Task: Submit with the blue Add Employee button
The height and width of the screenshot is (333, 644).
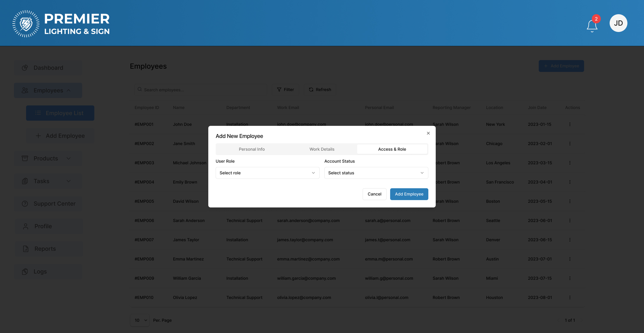Action: (x=409, y=194)
